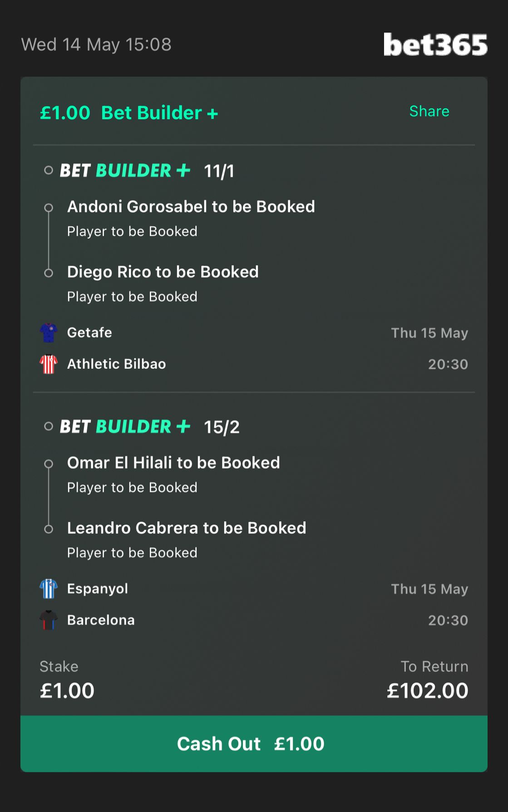Screen dimensions: 508x812
Task: Click the bet365 logo
Action: (435, 44)
